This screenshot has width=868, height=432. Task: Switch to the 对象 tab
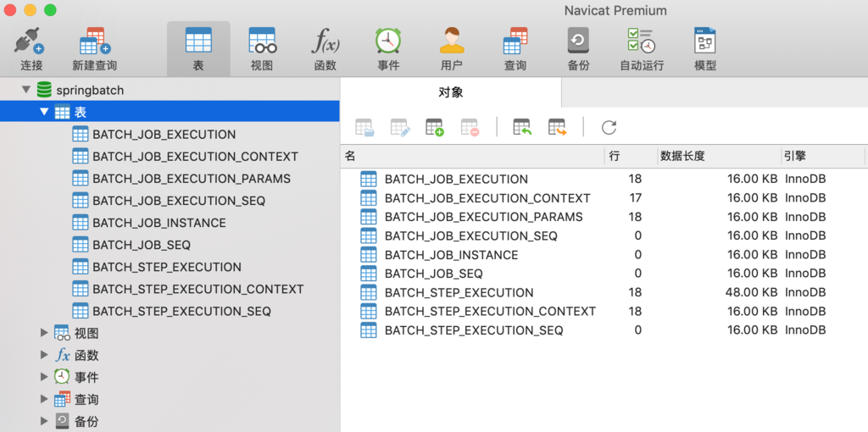click(x=451, y=93)
